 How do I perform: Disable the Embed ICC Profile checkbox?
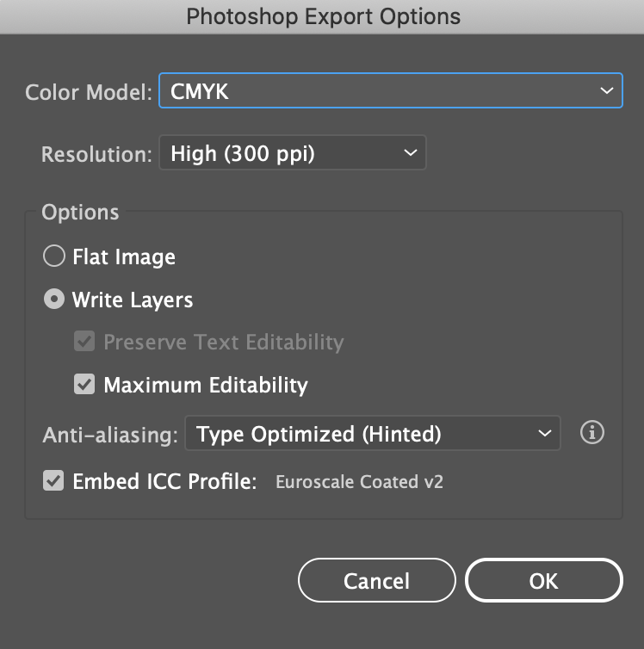[53, 481]
